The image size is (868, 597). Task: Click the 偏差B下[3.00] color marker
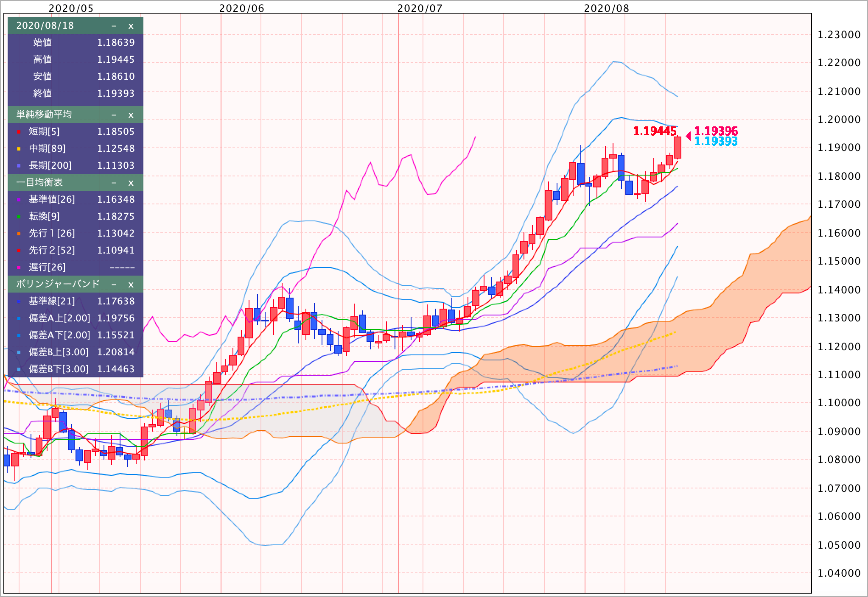19,370
